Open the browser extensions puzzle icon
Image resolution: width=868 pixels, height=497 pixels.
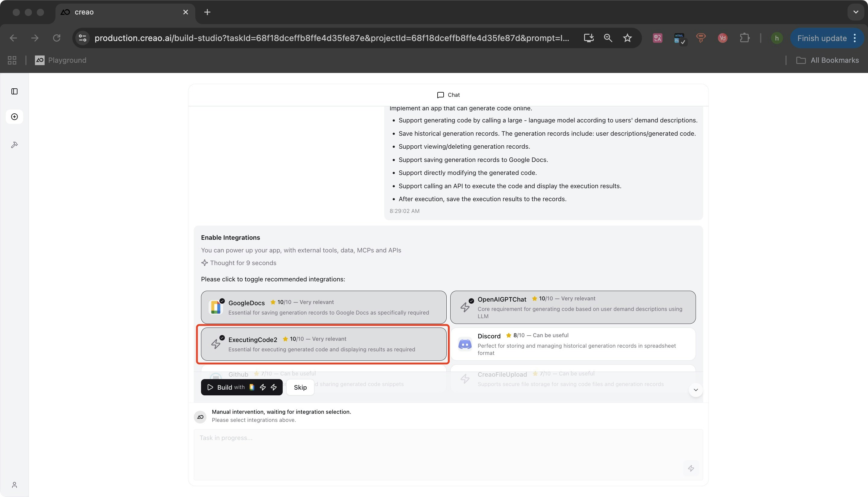744,38
